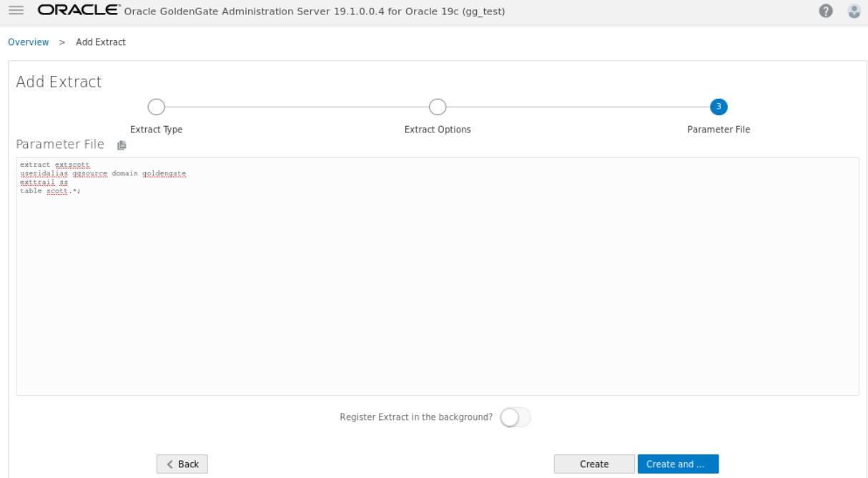Select the Parameter File step 3 circle

pos(719,107)
